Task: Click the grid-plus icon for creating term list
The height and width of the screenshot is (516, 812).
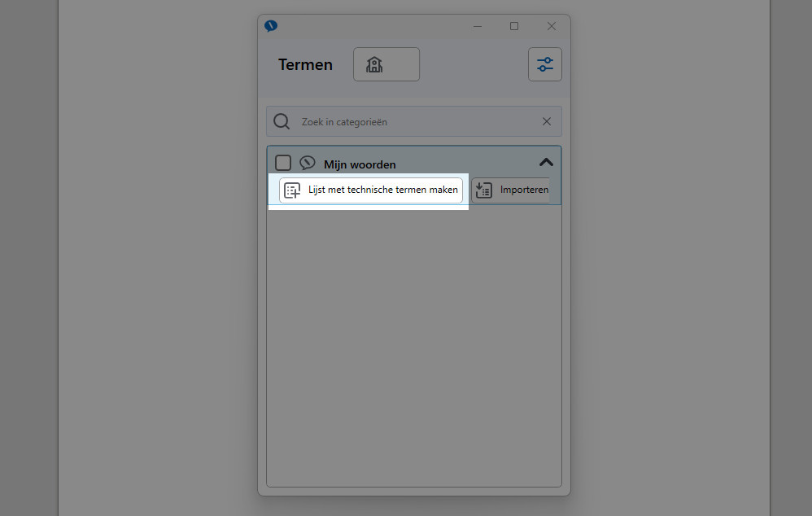Action: [x=292, y=190]
